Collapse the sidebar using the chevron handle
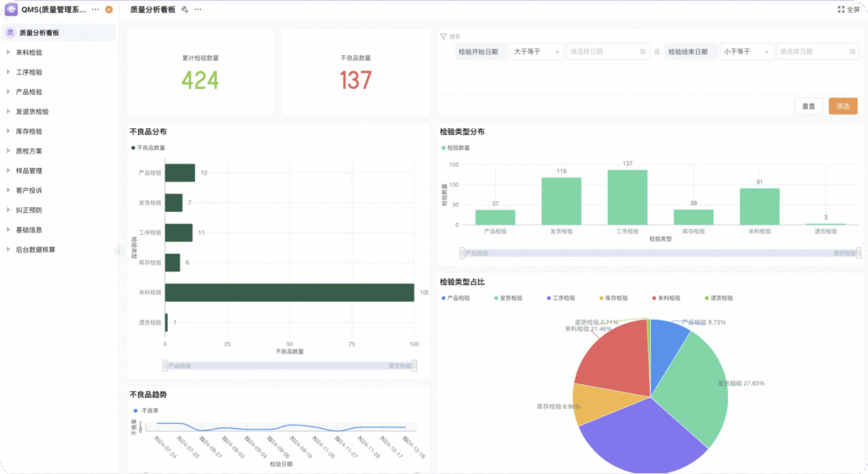Image resolution: width=868 pixels, height=474 pixels. coord(119,251)
